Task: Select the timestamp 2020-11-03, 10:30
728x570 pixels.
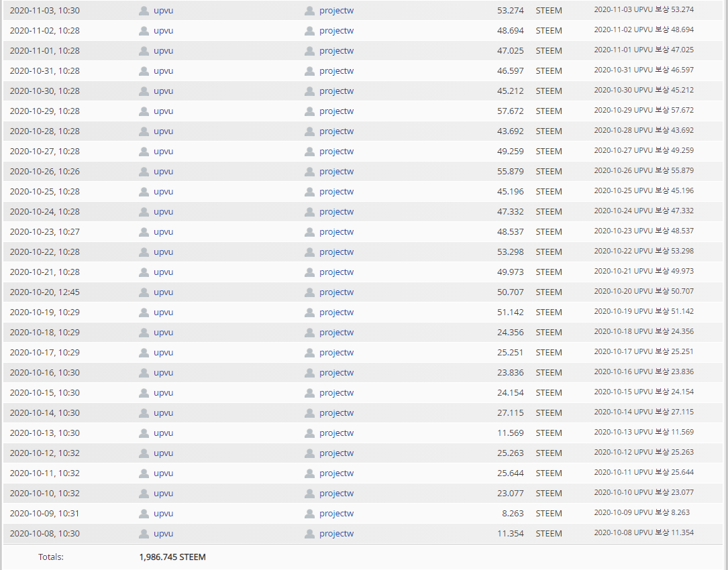Action: (44, 11)
